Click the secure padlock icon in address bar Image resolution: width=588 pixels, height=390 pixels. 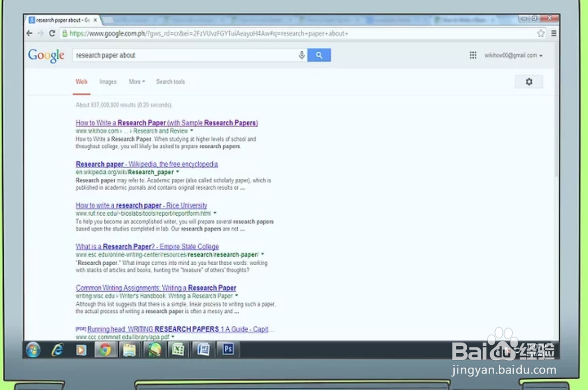[x=65, y=34]
